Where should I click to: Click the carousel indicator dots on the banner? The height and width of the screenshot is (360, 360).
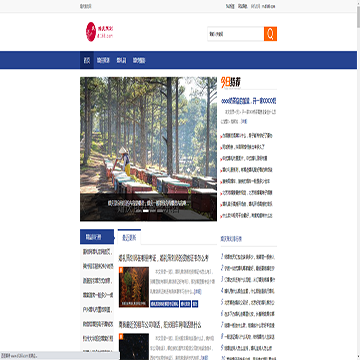coord(148,211)
